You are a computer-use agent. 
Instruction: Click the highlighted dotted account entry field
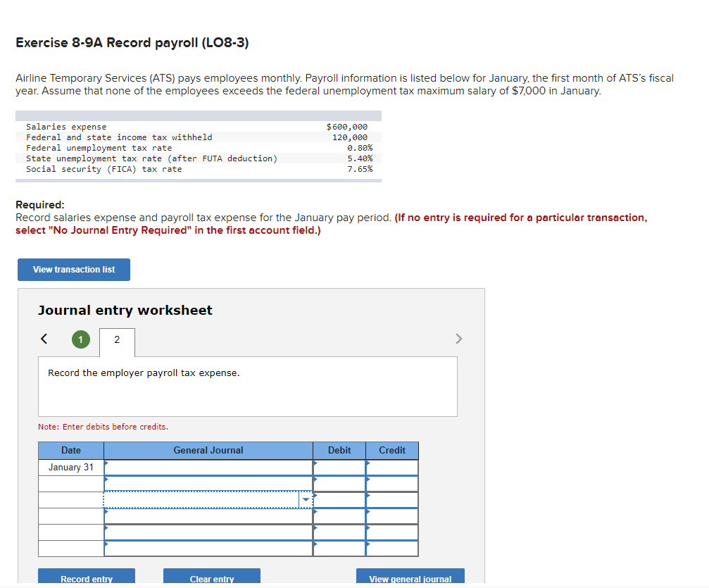click(204, 499)
